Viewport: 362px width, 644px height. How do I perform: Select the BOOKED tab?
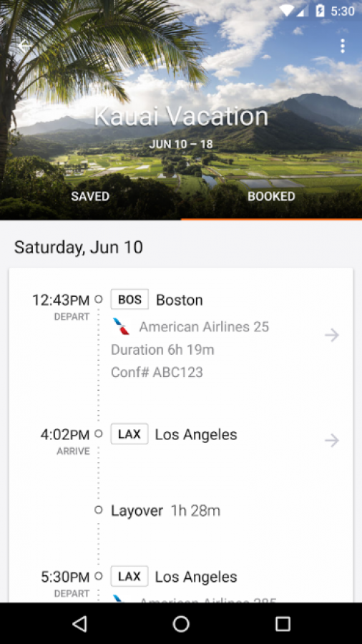tap(271, 196)
